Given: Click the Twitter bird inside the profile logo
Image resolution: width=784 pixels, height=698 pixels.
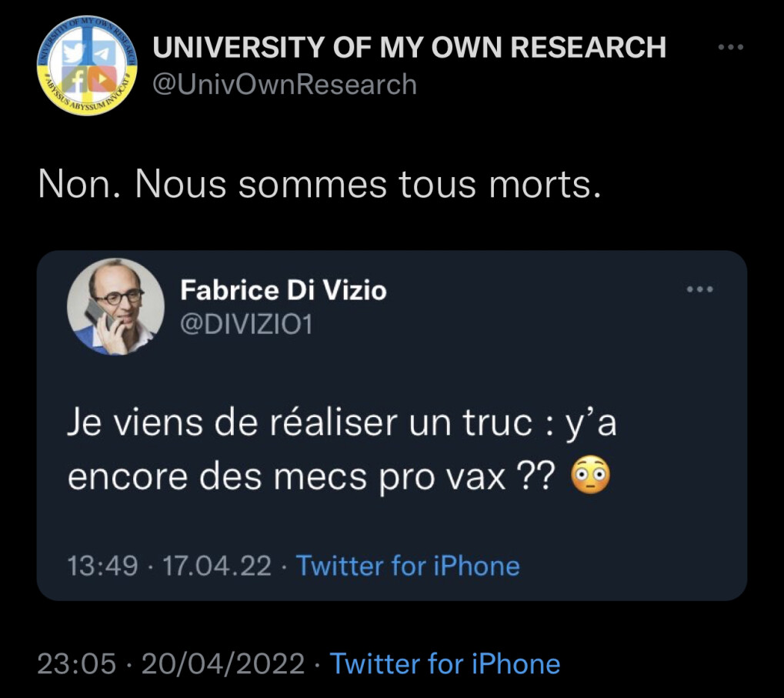Looking at the screenshot, I should click(x=73, y=52).
